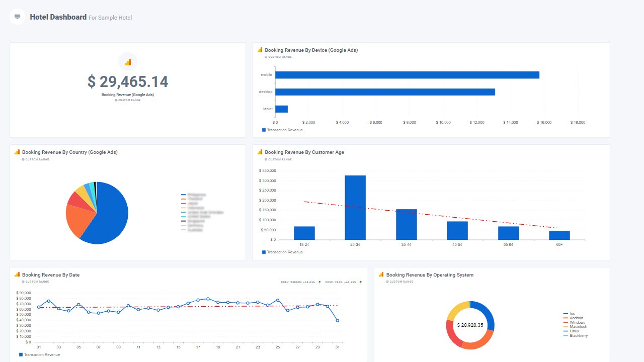Click the large Google Analytics icon above $29,465.14
Screen dimensions: 644x362
[128, 62]
